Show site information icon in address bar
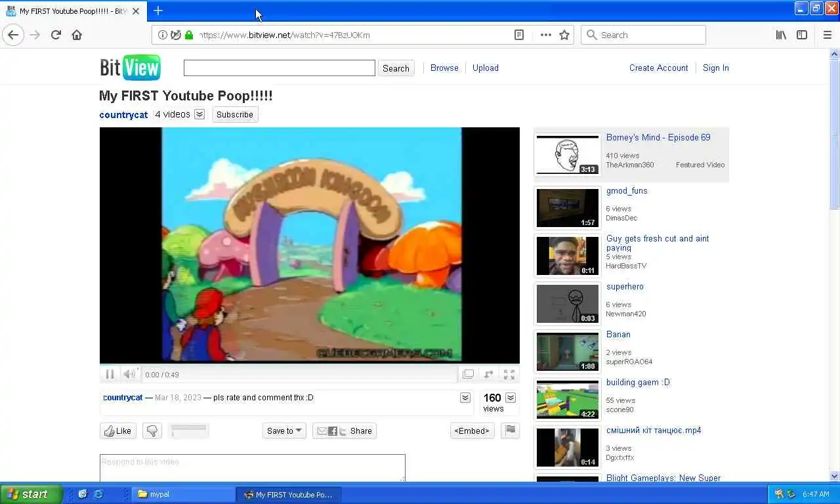The height and width of the screenshot is (504, 840). (163, 35)
